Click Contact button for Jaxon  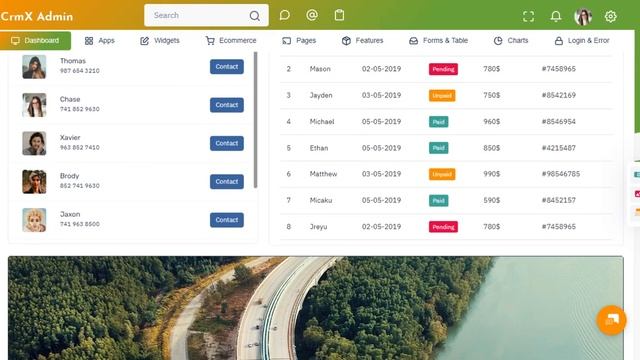(x=227, y=220)
